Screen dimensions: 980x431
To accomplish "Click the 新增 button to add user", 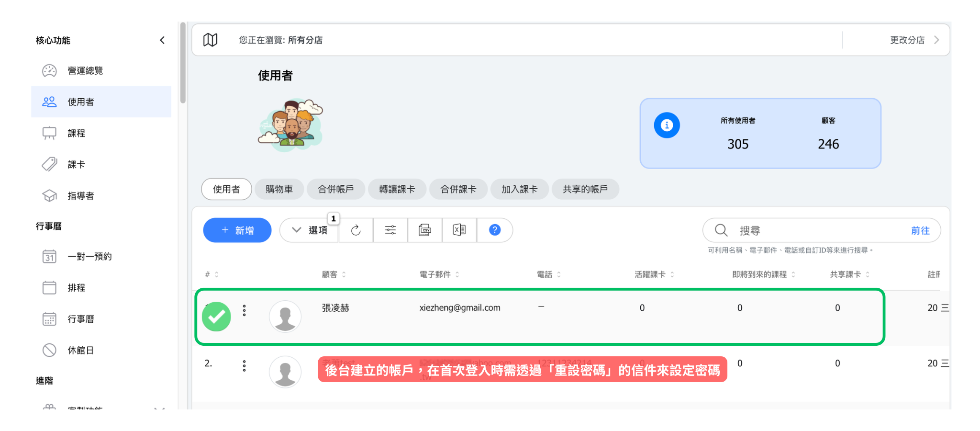I will 237,230.
